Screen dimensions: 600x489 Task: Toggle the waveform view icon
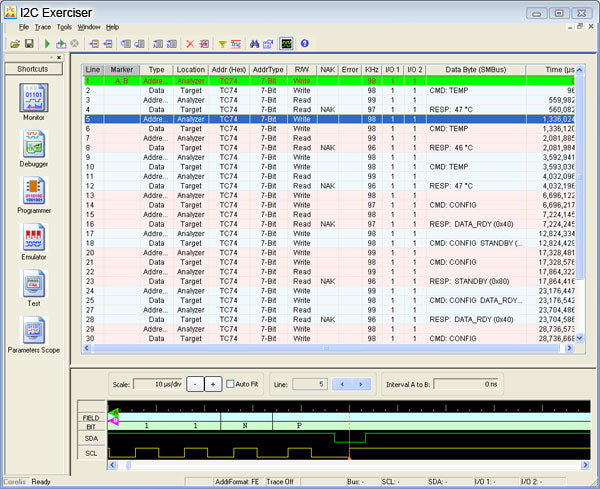coord(286,44)
